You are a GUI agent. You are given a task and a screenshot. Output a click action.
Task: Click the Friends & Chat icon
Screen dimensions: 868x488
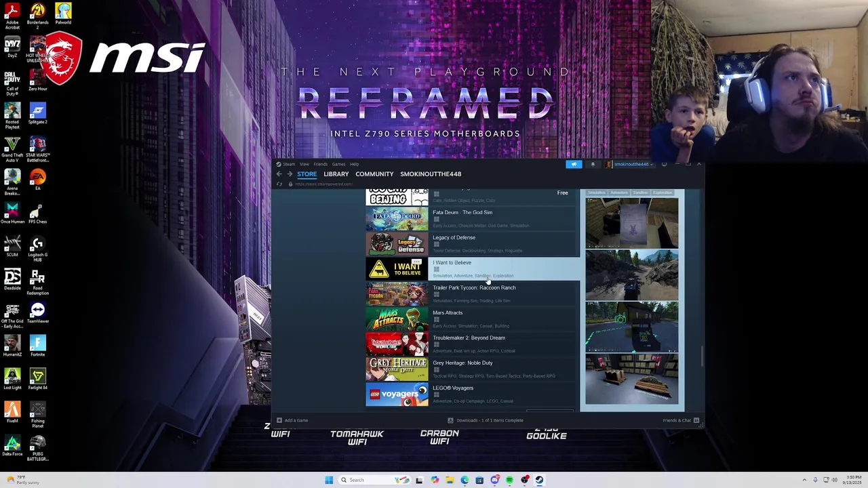(696, 420)
